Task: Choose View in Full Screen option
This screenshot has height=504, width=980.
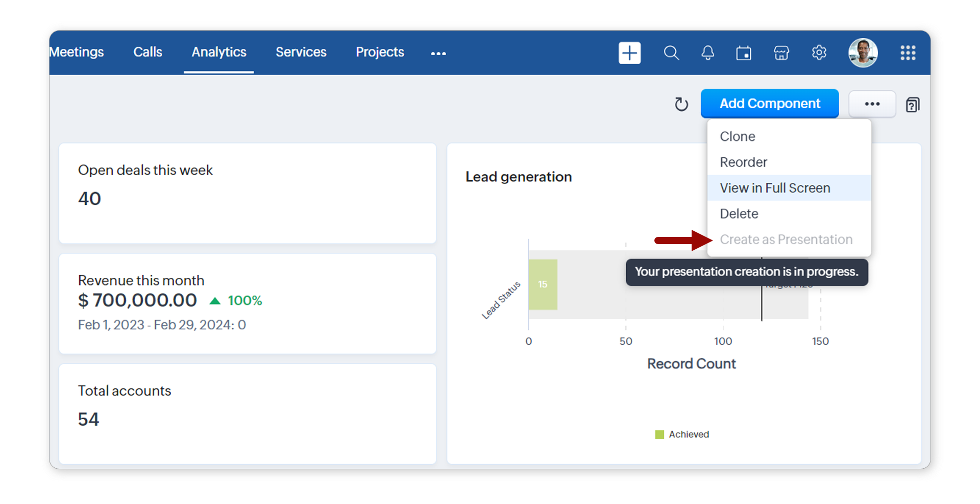Action: [x=775, y=188]
